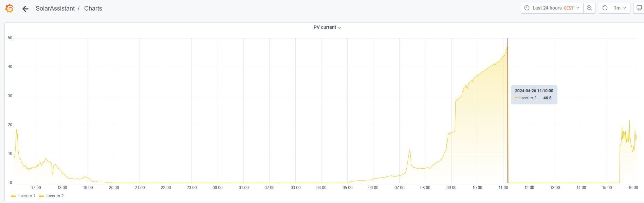Image resolution: width=644 pixels, height=203 pixels.
Task: Open the Charts dashboard title
Action: point(93,9)
